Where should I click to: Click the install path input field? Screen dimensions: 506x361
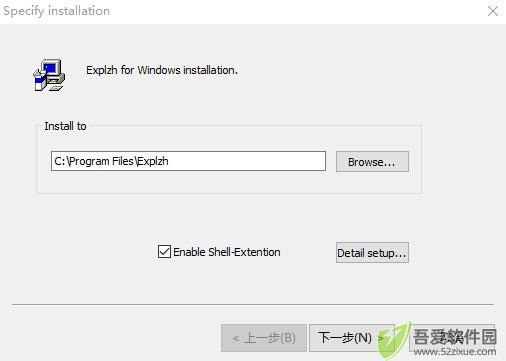[188, 161]
